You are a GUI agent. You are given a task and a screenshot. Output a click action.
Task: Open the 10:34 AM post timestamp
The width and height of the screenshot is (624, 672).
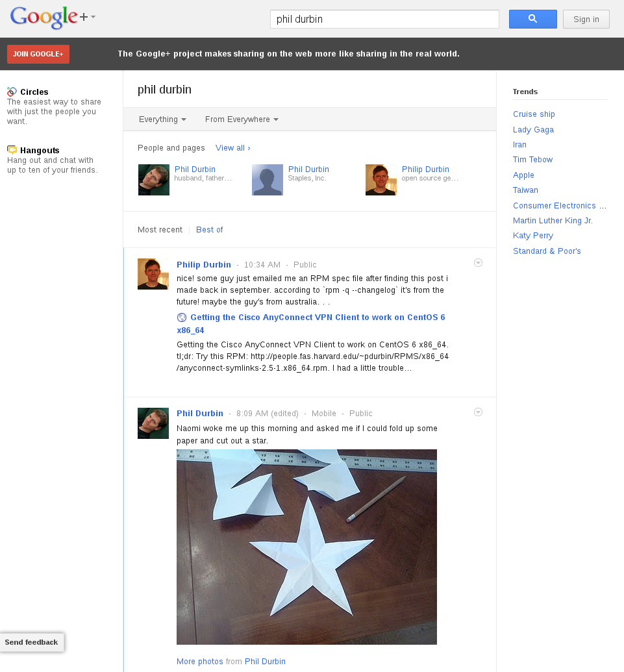262,265
